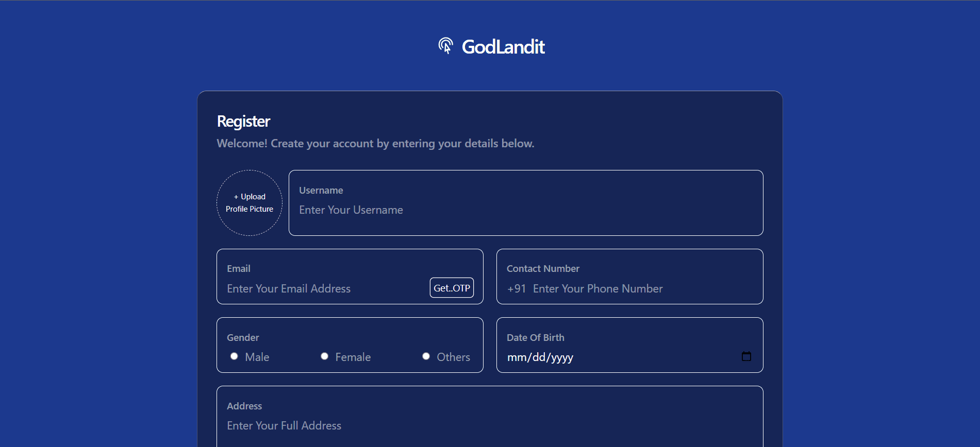Viewport: 980px width, 447px height.
Task: Open the Date Of Birth calendar picker icon
Action: (x=746, y=356)
